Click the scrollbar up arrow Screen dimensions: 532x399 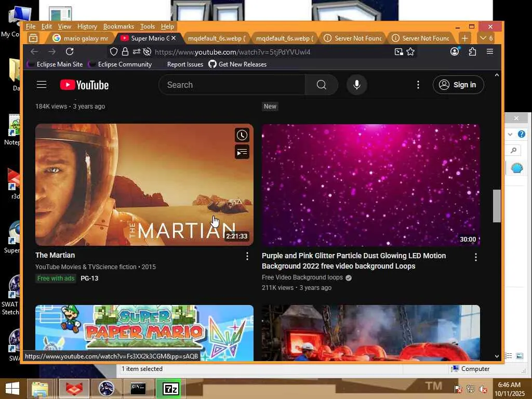pyautogui.click(x=497, y=75)
